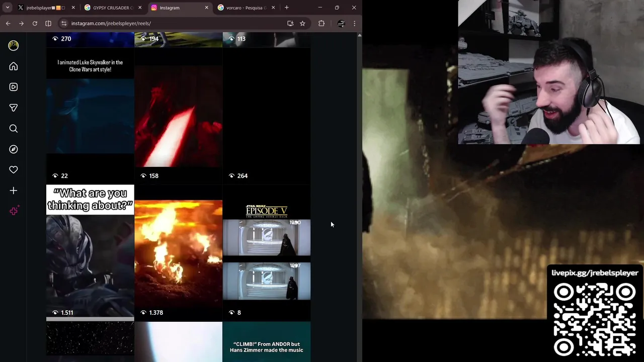Click the livepix QR code overlay

(x=594, y=319)
